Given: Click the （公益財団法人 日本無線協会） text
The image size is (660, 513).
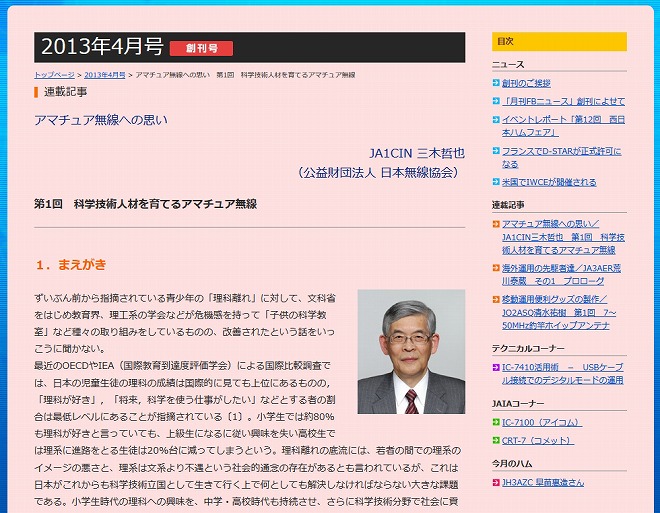Looking at the screenshot, I should tap(378, 173).
